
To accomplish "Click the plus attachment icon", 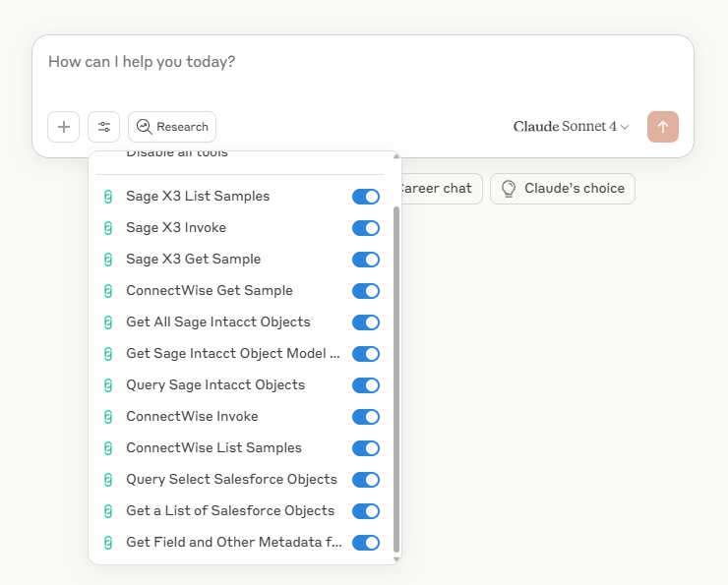I will pyautogui.click(x=64, y=127).
